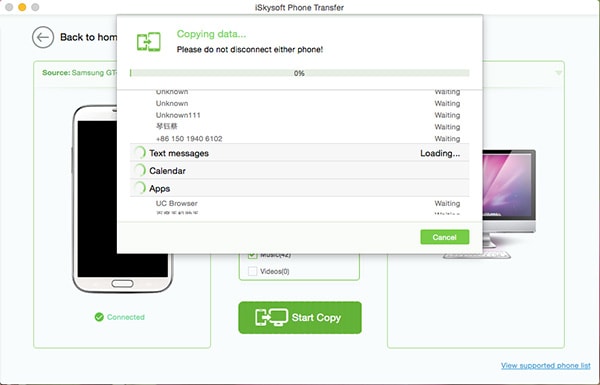The image size is (600, 385).
Task: Click the phone-to-computer icon on Start Copy
Action: 271,317
